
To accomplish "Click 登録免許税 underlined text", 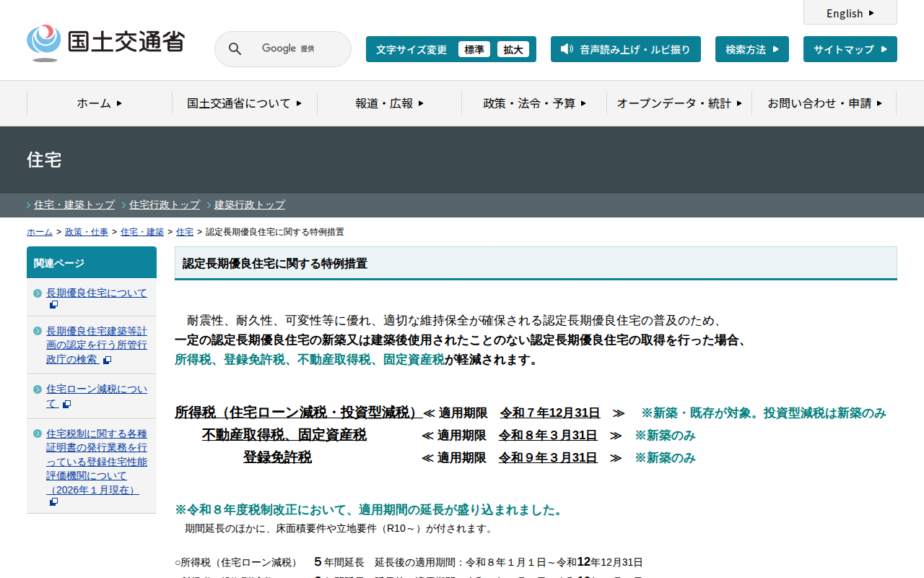I will [x=277, y=457].
